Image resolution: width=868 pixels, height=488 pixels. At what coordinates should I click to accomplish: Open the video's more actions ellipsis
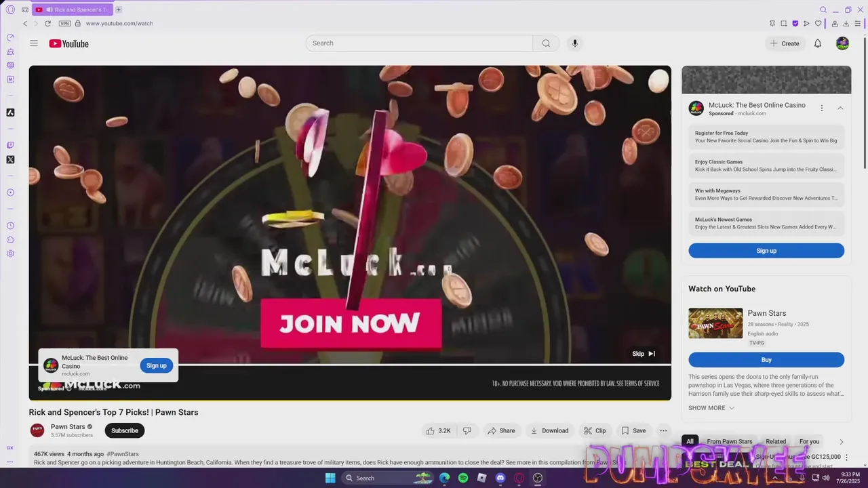coord(663,430)
